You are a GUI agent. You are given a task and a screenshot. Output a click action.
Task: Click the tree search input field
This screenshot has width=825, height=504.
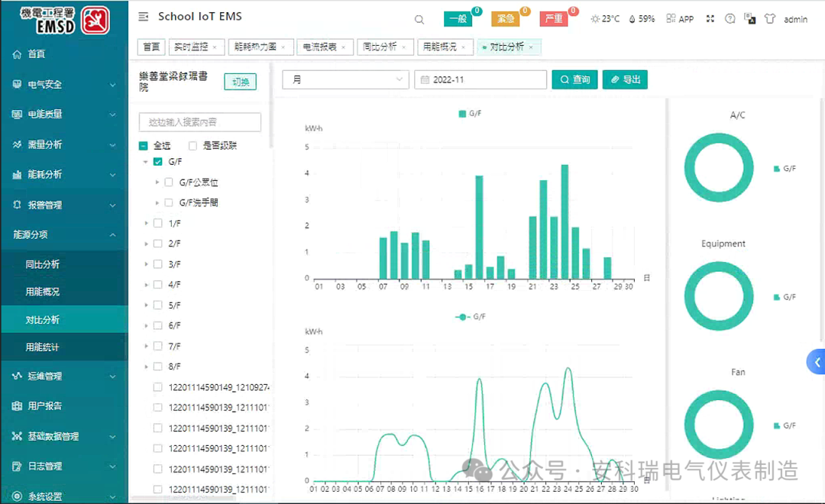click(200, 122)
